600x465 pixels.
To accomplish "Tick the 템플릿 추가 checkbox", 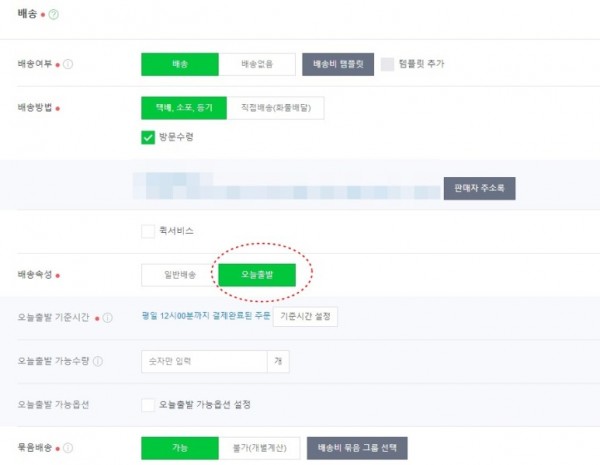I will pos(387,64).
